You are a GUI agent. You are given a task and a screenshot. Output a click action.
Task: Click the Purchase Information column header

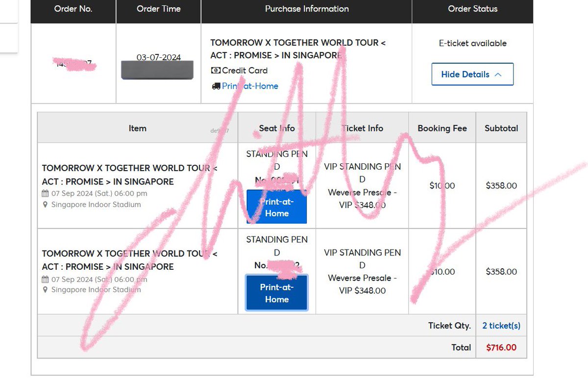click(x=307, y=9)
